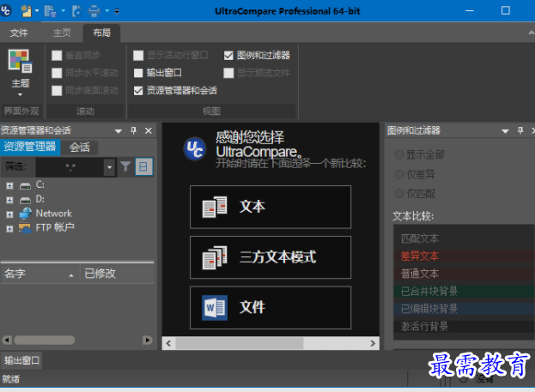Start a 文件 Word document comparison
This screenshot has width=535, height=392.
tap(271, 308)
